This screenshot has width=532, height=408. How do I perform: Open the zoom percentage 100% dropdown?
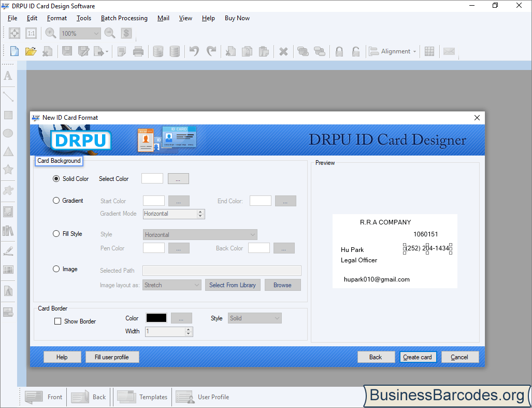80,33
